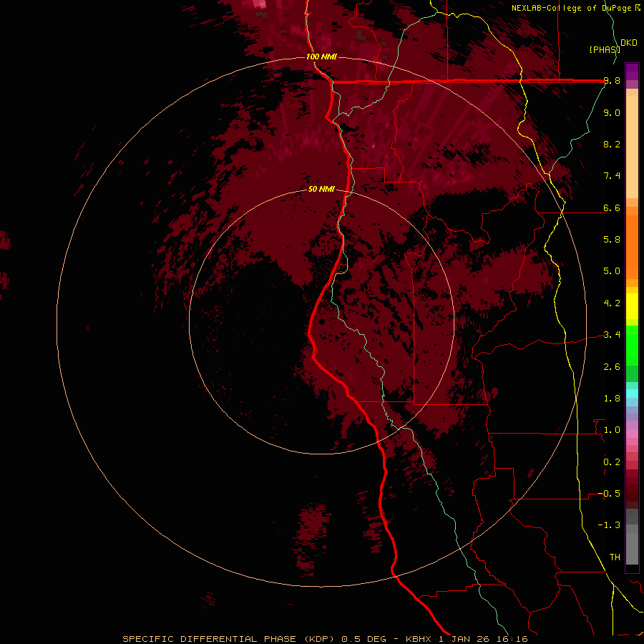
Task: Click the 5.0 scale value
Action: coord(612,271)
